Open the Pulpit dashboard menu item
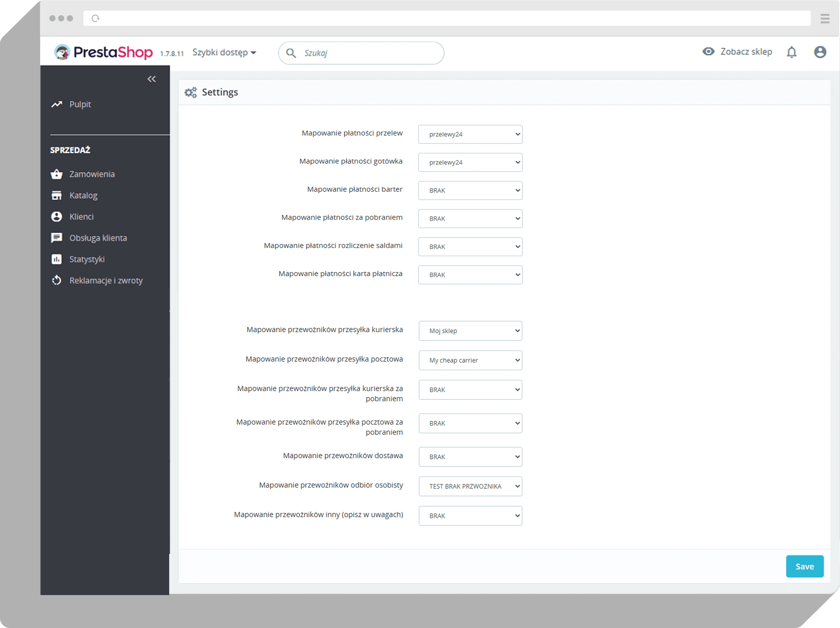This screenshot has width=840, height=628. point(80,105)
